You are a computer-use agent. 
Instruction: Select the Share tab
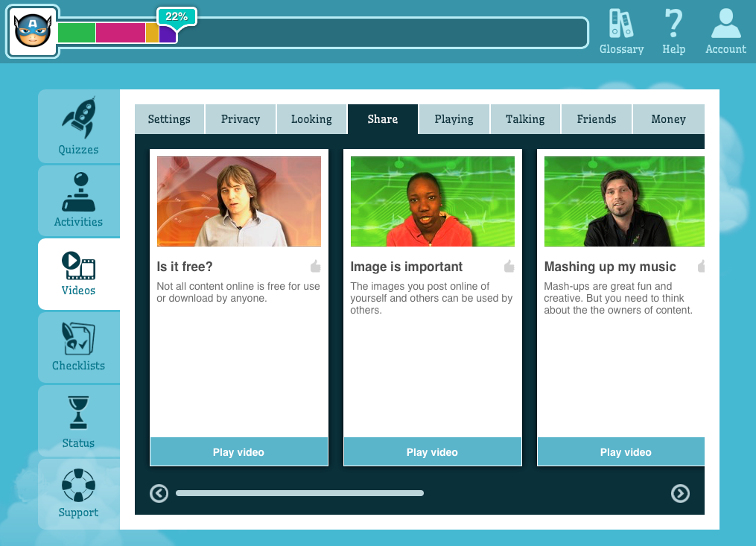pos(383,119)
